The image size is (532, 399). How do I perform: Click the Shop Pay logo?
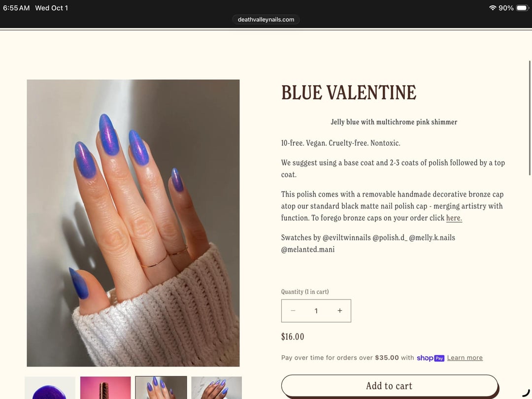(431, 358)
